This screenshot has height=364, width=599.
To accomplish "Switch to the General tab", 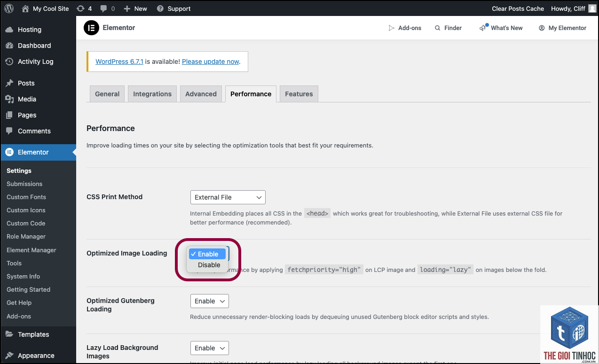I will (107, 94).
